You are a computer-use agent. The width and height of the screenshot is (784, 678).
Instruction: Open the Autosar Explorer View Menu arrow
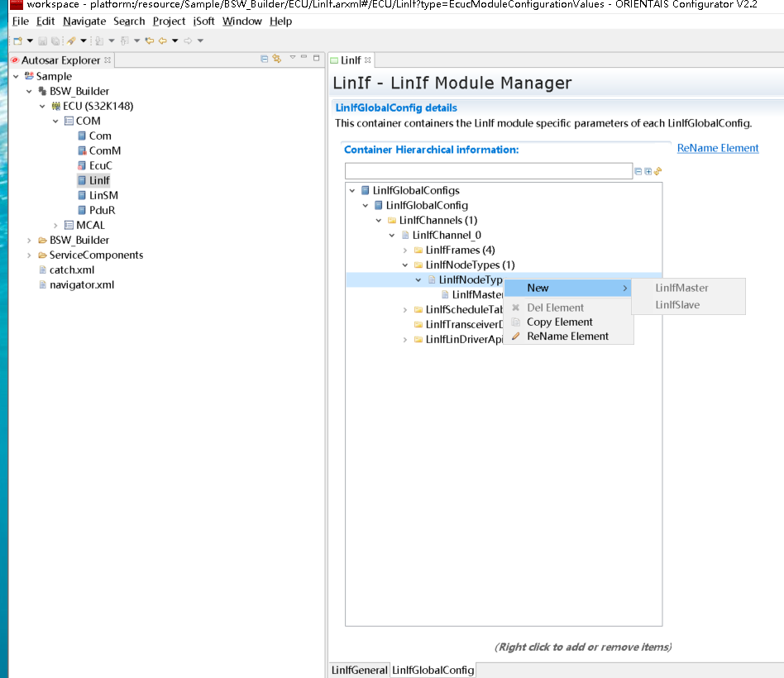[x=292, y=59]
